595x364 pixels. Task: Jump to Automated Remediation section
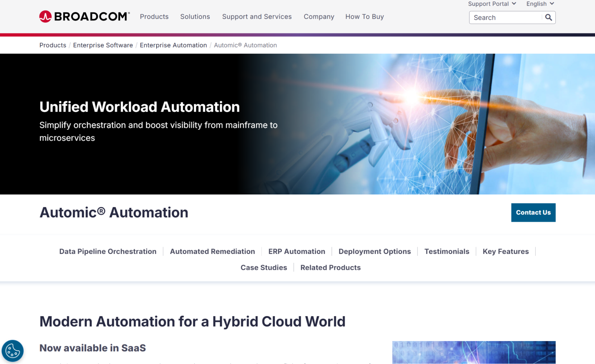click(x=212, y=251)
